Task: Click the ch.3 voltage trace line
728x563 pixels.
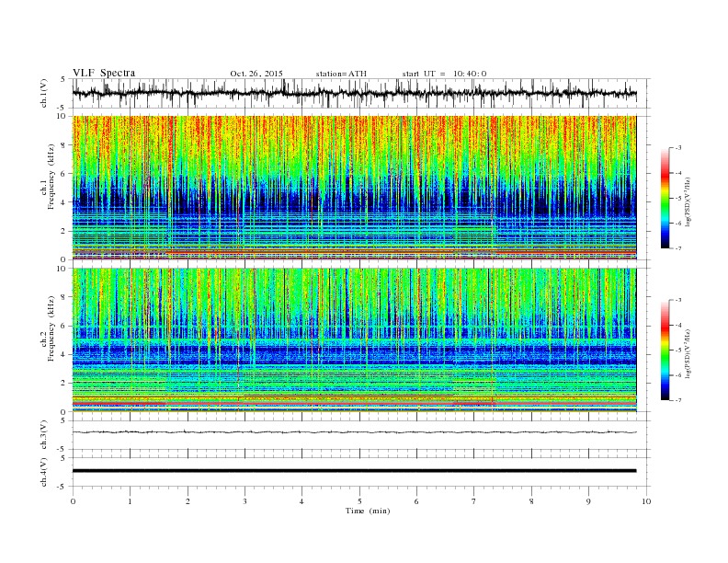Action: pos(354,432)
